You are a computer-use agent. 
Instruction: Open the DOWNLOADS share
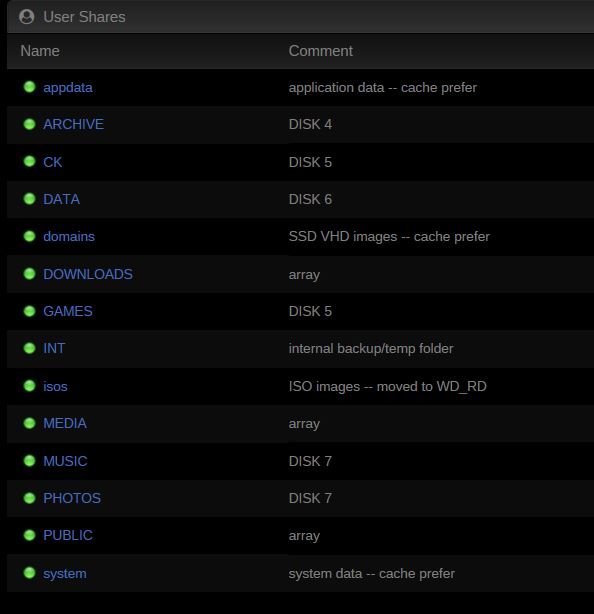pyautogui.click(x=88, y=274)
